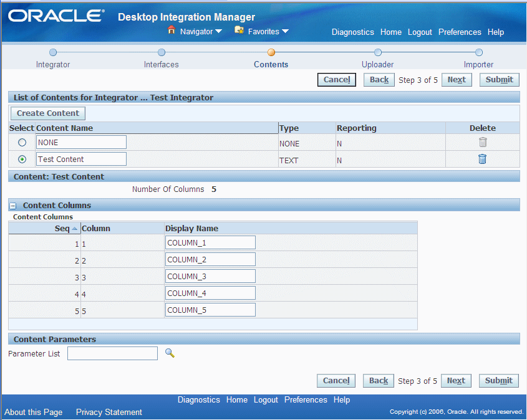Edit the COLUMN_1 display name field
This screenshot has width=527, height=420.
(x=210, y=242)
